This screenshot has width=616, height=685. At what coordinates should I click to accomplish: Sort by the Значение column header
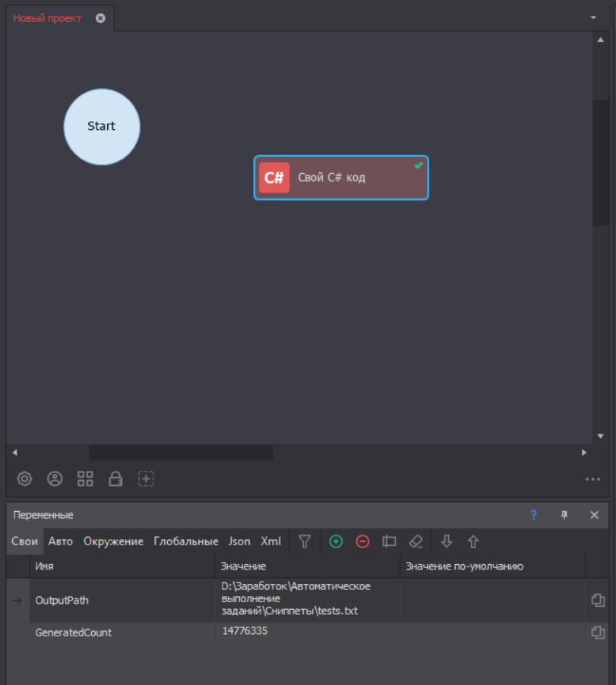[x=308, y=567]
